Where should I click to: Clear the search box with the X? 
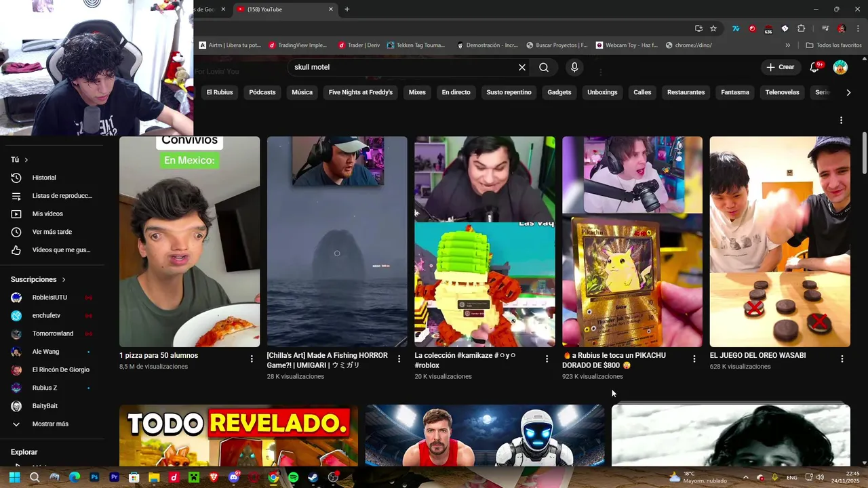pyautogui.click(x=522, y=67)
